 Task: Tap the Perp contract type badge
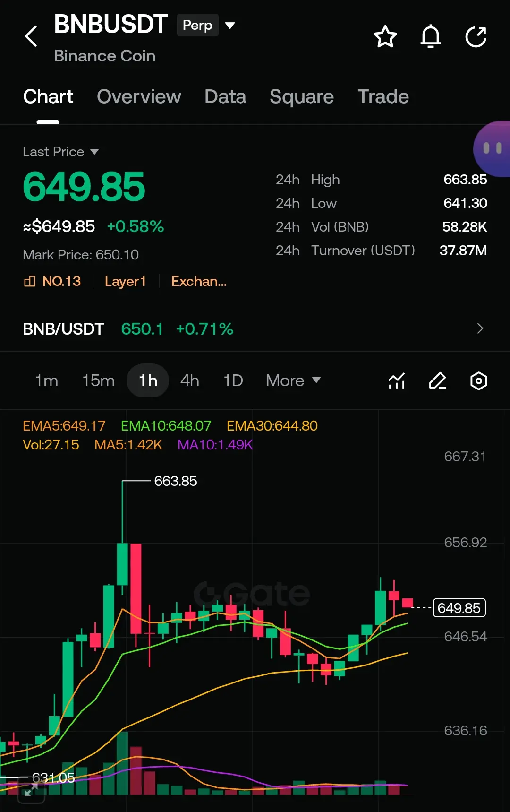click(x=197, y=25)
